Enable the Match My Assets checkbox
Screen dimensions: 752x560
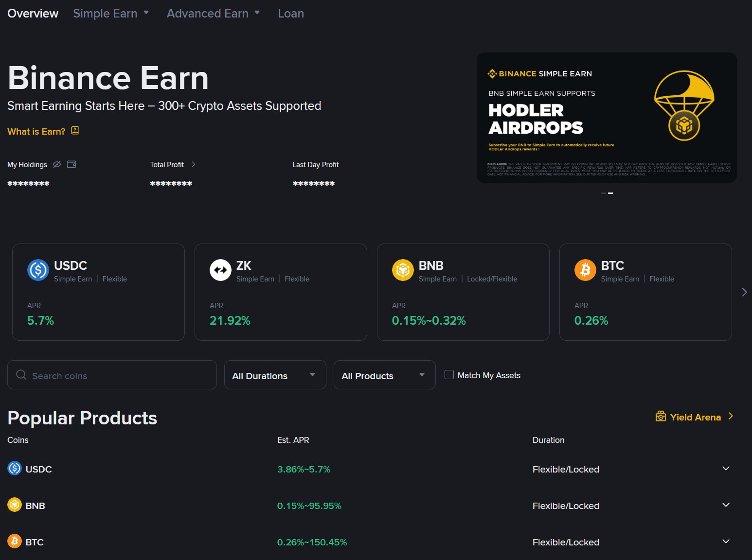pos(449,375)
